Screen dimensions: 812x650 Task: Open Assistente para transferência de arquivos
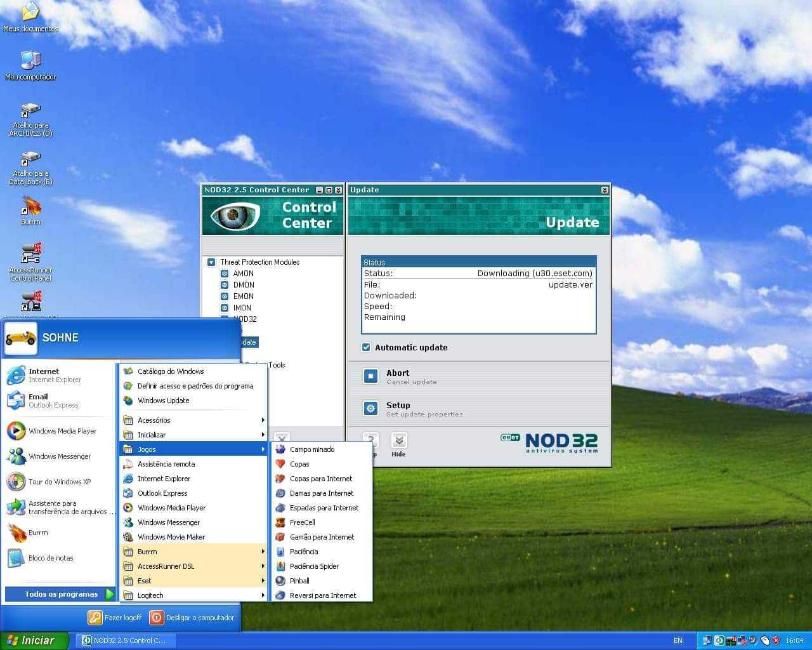click(x=60, y=507)
